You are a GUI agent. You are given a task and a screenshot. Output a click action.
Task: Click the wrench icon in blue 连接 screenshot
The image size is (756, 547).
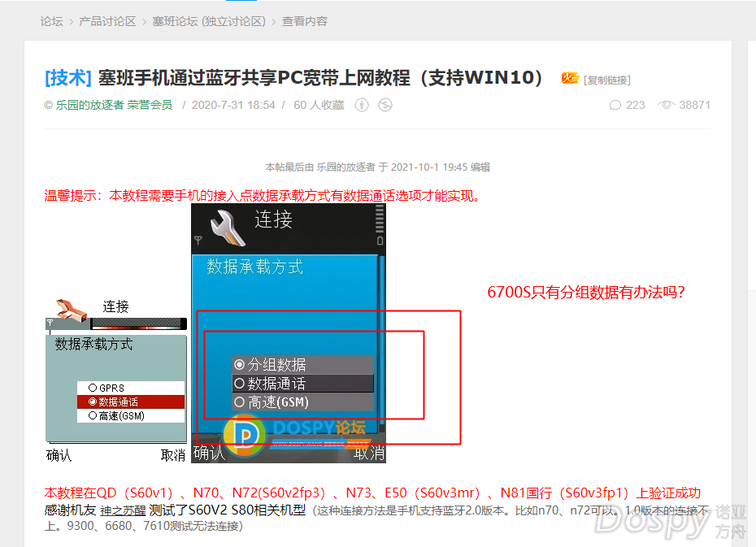point(228,228)
